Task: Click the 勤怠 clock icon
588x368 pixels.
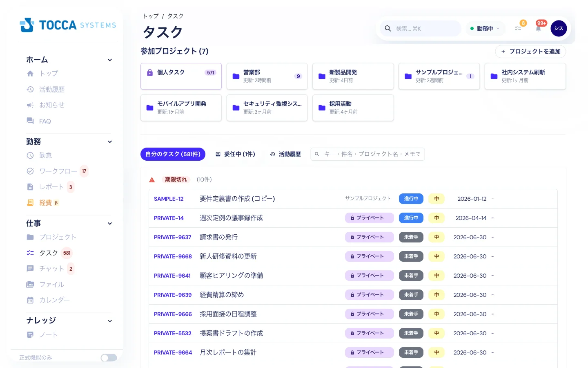Action: pyautogui.click(x=30, y=155)
